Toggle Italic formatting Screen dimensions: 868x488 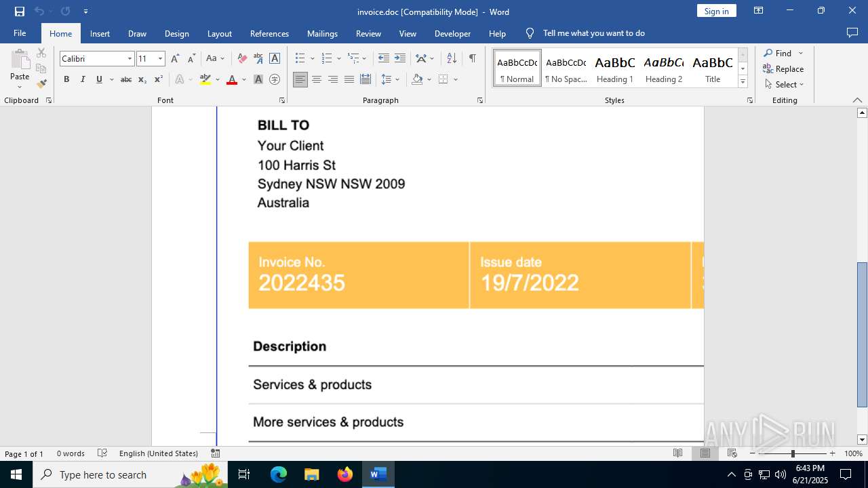pos(83,79)
